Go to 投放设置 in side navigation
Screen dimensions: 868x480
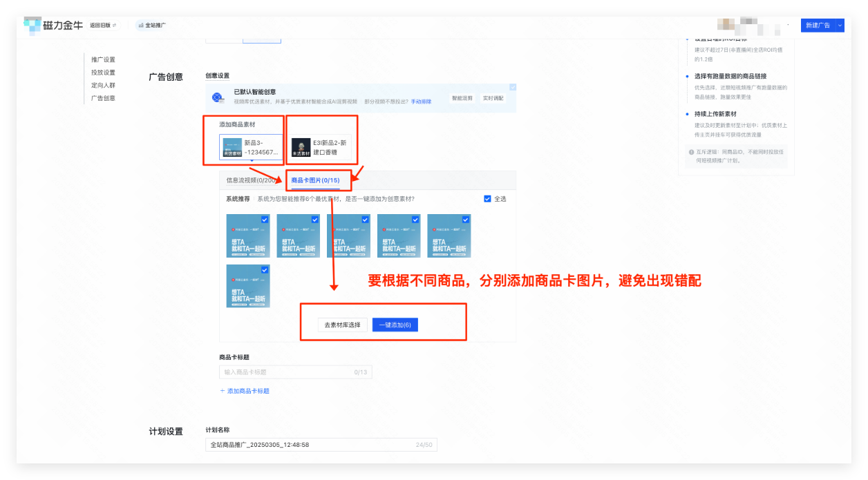103,73
